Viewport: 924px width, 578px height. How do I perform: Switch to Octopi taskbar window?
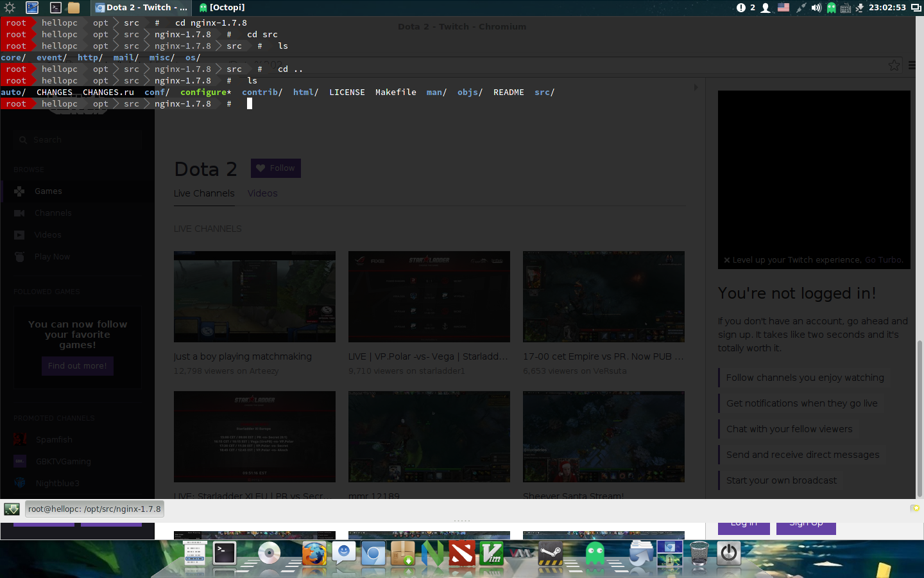click(222, 8)
